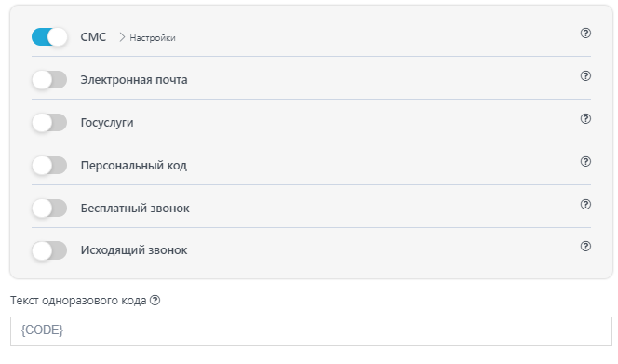The image size is (618, 364).
Task: Open help icon for Электронная почта row
Action: coord(585,75)
